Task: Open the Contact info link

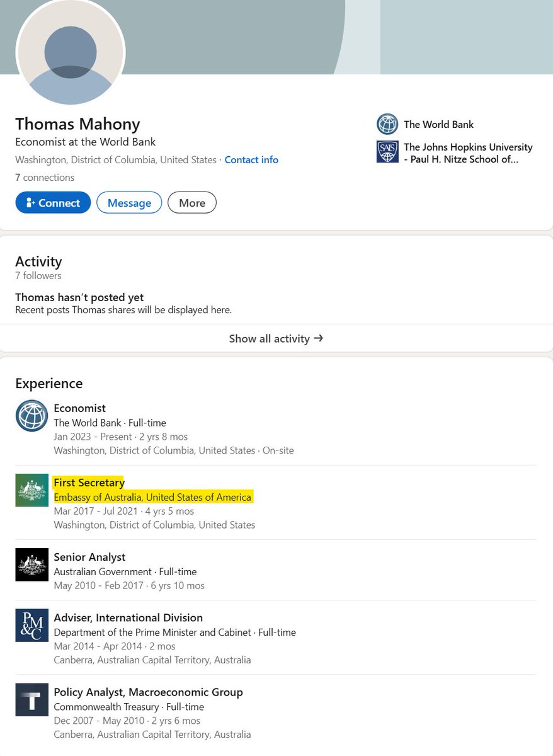Action: [251, 160]
